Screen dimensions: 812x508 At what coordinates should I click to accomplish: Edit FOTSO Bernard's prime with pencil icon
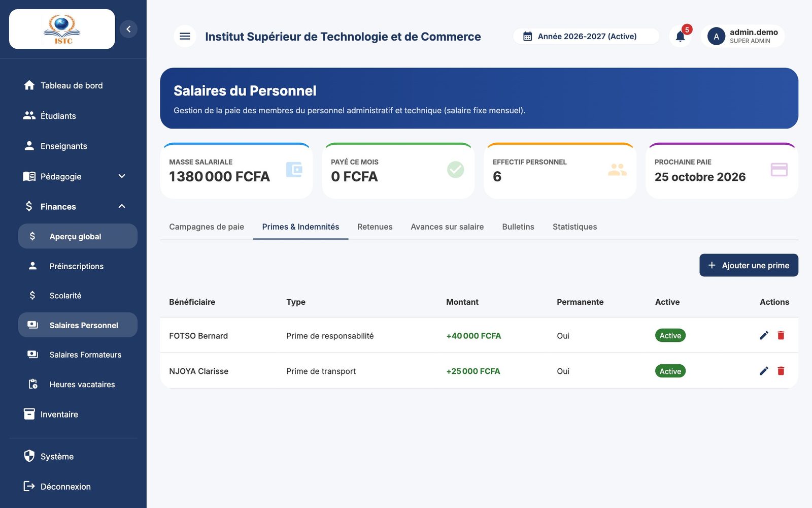(764, 335)
